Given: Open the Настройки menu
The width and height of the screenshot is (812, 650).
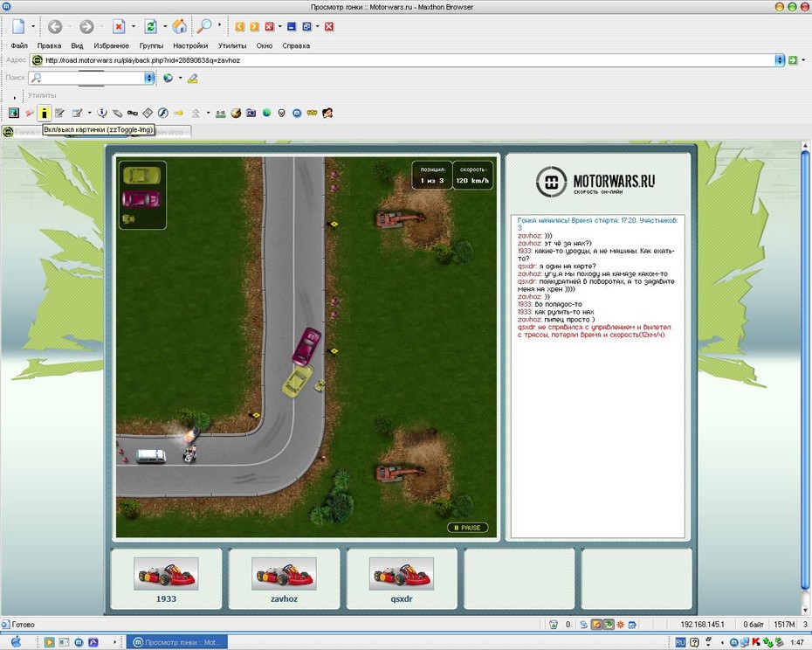Looking at the screenshot, I should 190,45.
